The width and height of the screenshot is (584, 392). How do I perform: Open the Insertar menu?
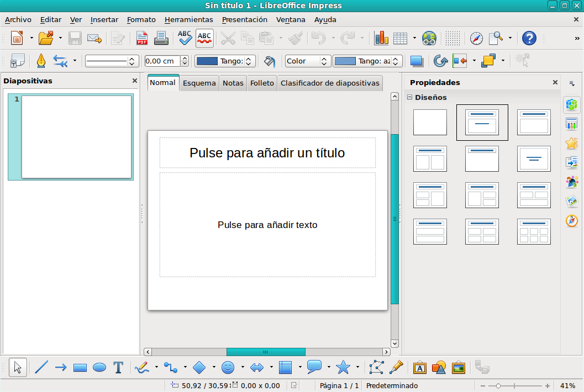104,20
